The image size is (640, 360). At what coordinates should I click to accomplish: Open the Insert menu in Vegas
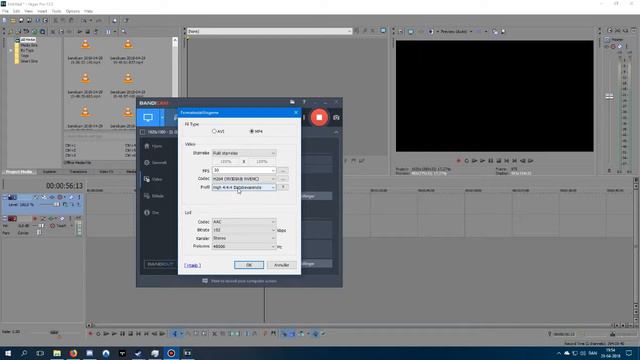click(42, 11)
